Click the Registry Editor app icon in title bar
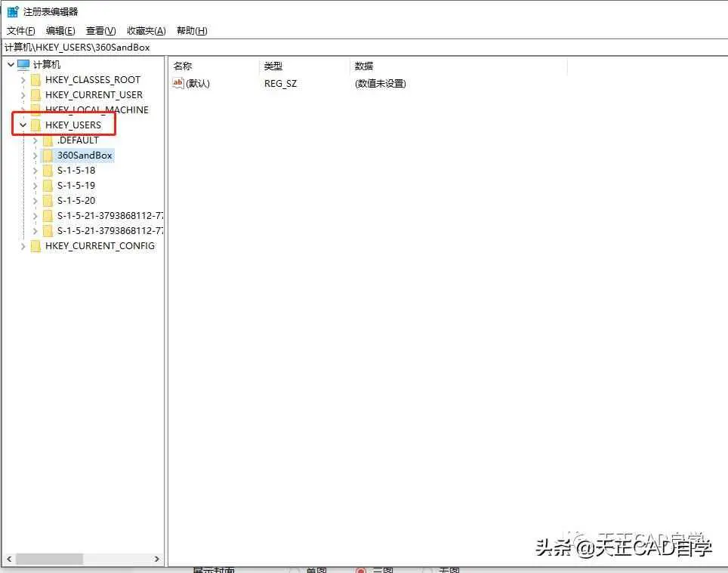Image resolution: width=728 pixels, height=573 pixels. click(x=13, y=11)
